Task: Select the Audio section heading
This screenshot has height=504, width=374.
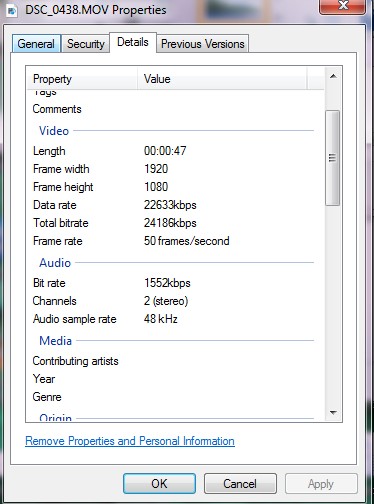Action: (x=55, y=263)
